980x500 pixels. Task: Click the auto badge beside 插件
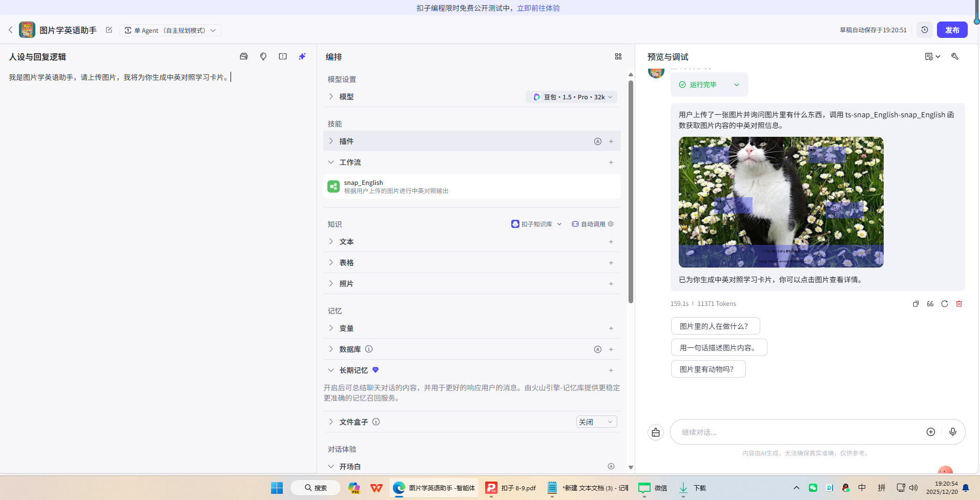coord(597,141)
